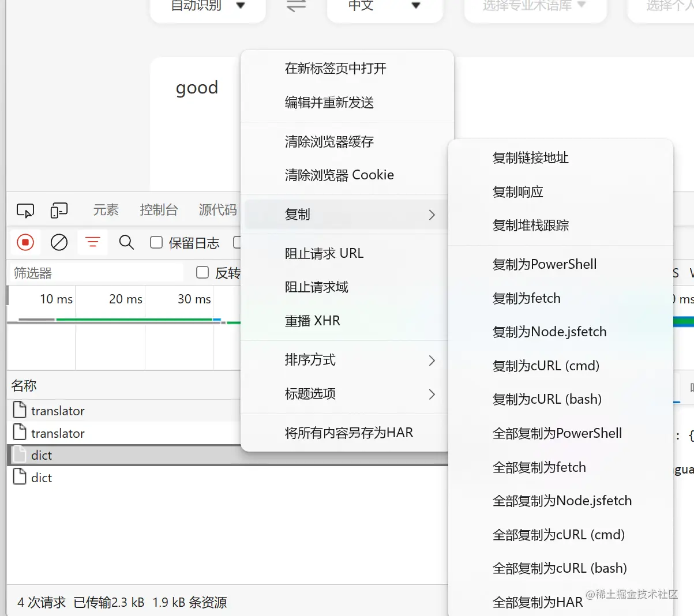Expand the 排序方式 submenu arrow
Screen dimensions: 694x616
click(432, 360)
